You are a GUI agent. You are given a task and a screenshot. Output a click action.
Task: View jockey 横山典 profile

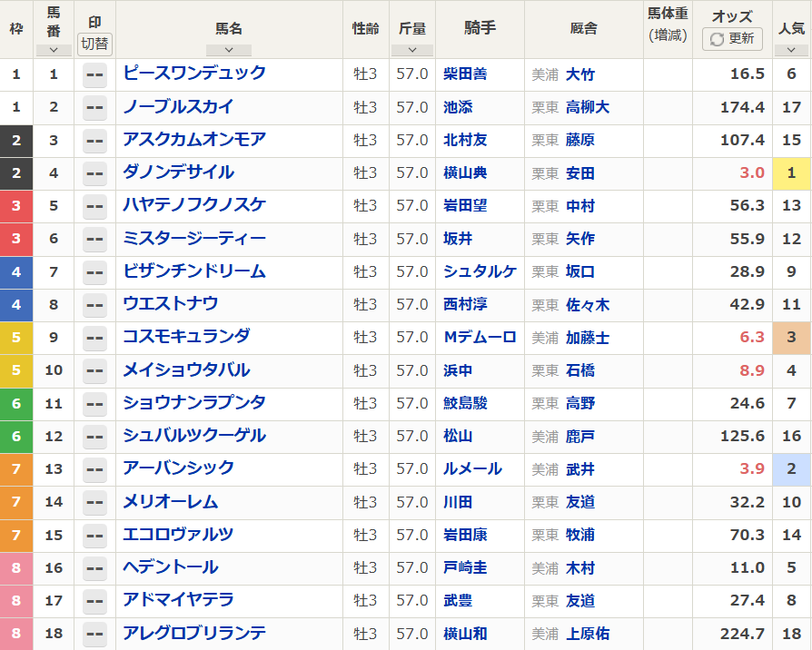tap(465, 172)
